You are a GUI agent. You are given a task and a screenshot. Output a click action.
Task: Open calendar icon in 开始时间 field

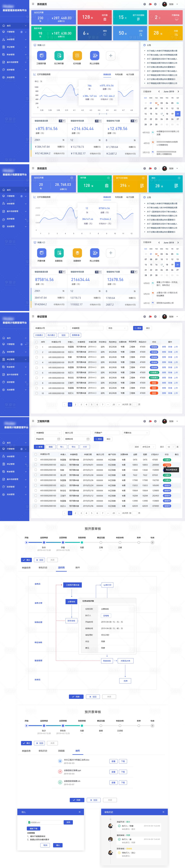[59, 439]
